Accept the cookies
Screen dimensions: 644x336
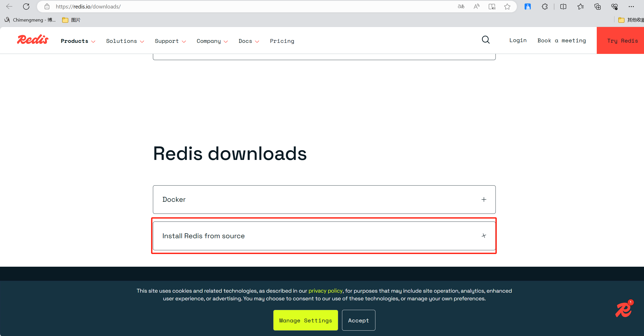[358, 320]
